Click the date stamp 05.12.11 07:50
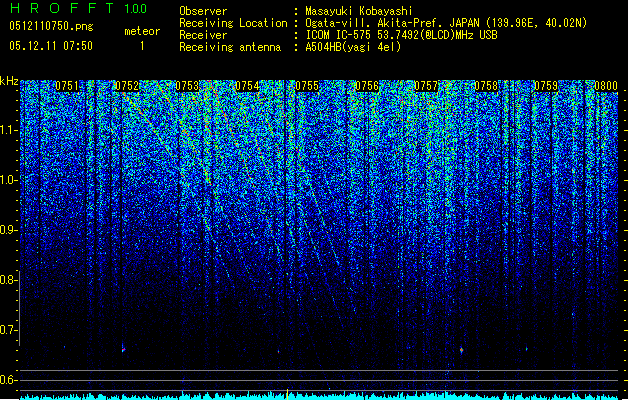This screenshot has width=629, height=400. coord(51,46)
